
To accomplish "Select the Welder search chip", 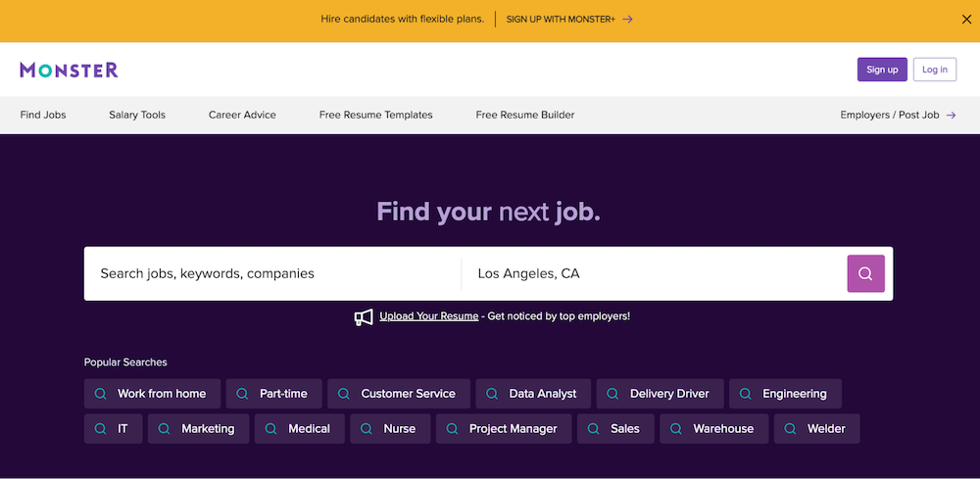I will tap(816, 429).
